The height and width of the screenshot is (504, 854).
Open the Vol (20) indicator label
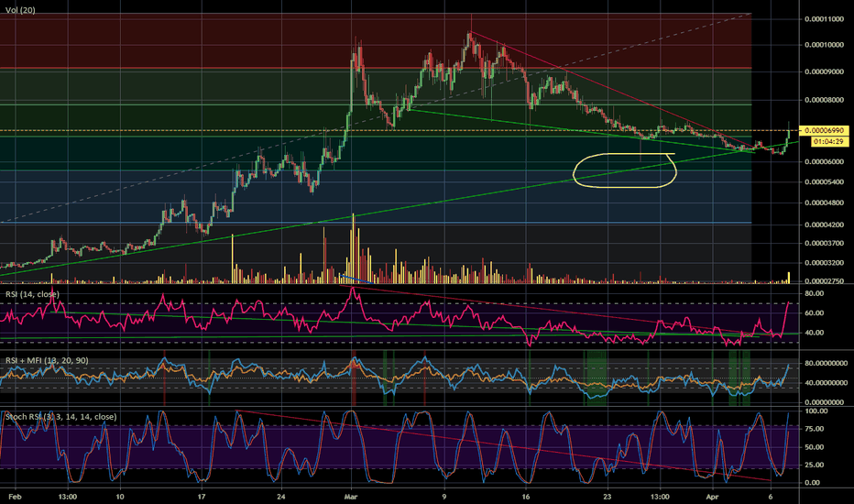tap(20, 10)
